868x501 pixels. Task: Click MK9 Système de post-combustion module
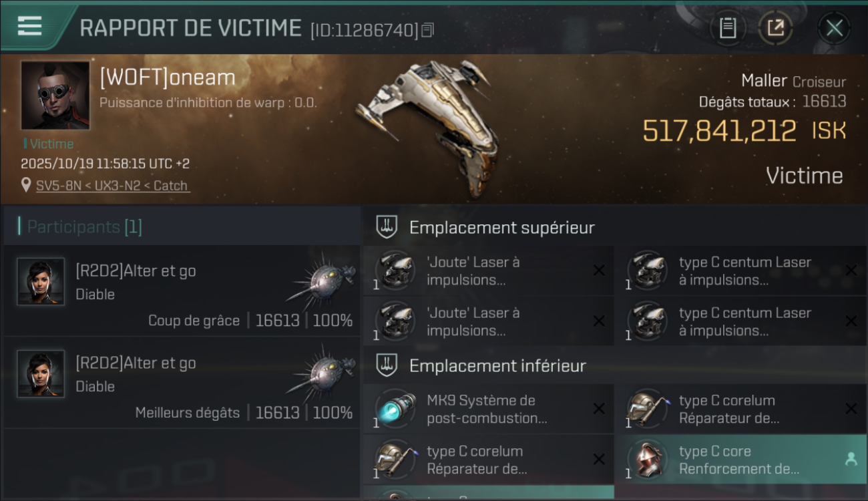pos(488,409)
